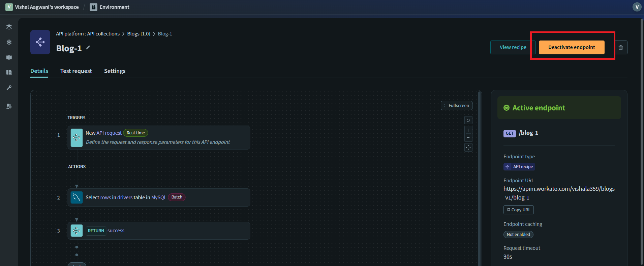
Task: Open the projects layers icon in sidebar
Action: [x=9, y=27]
